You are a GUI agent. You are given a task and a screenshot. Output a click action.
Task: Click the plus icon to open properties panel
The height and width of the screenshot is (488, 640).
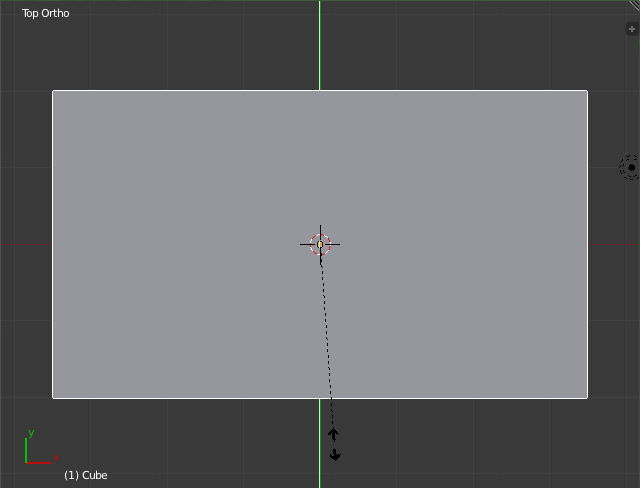click(x=631, y=30)
